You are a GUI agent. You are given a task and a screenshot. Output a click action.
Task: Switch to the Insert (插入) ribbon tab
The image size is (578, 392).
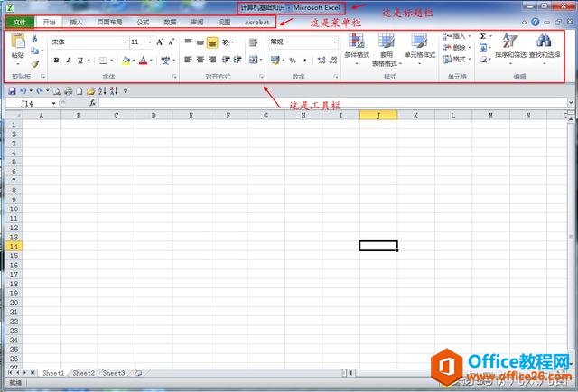pyautogui.click(x=76, y=22)
